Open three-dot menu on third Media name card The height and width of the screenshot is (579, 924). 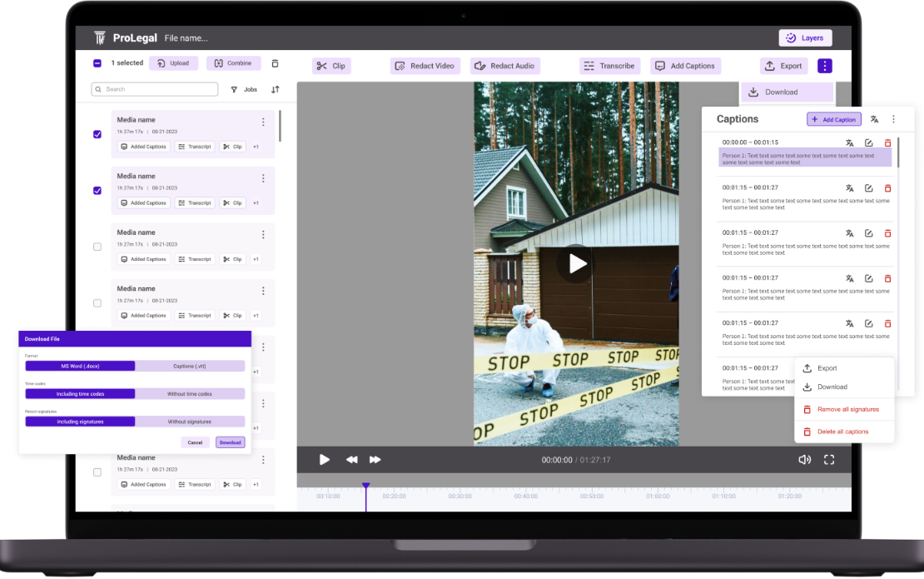263,235
